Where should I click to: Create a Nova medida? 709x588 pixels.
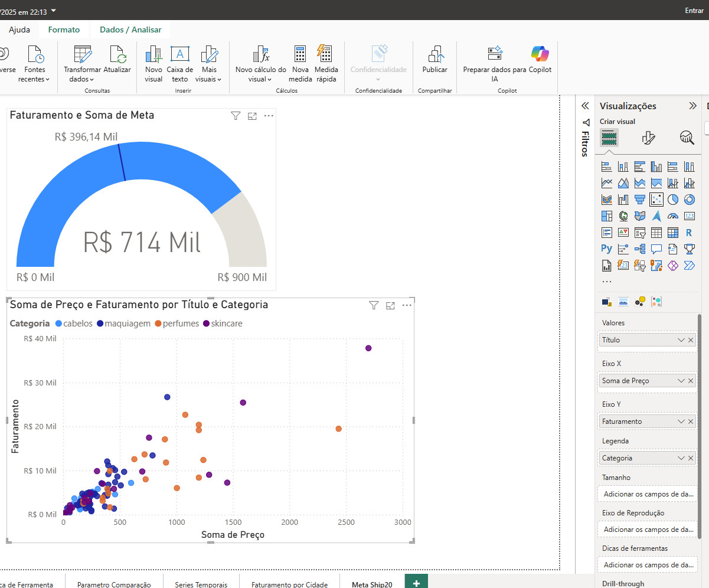[x=300, y=64]
